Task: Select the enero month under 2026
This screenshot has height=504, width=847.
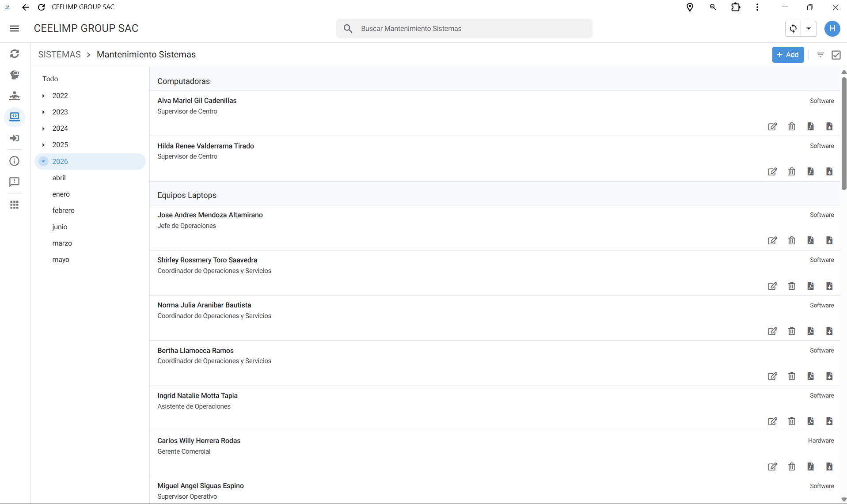Action: point(61,194)
